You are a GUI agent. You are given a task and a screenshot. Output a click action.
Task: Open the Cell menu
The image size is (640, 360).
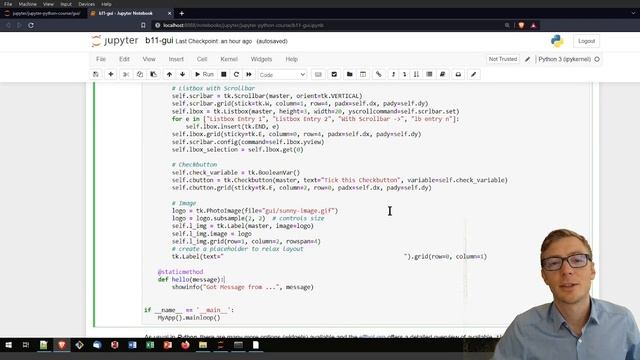click(202, 59)
